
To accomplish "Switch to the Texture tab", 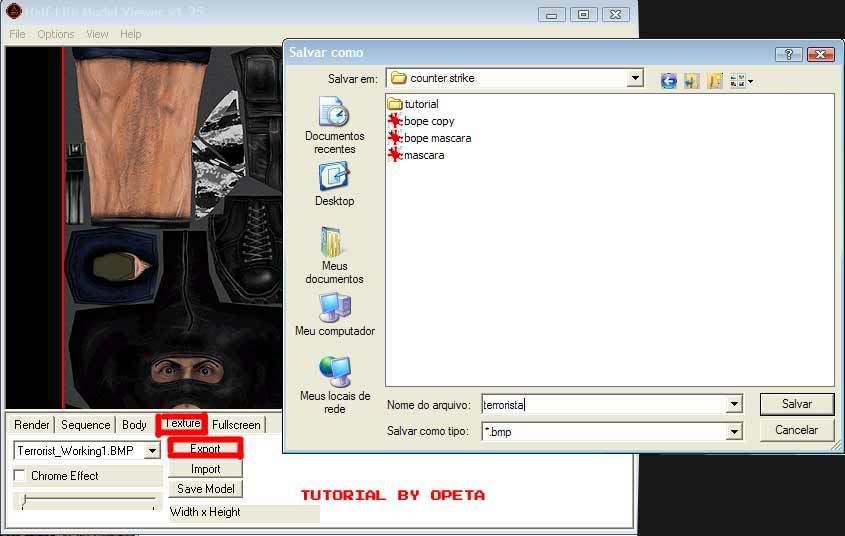I will (x=182, y=423).
